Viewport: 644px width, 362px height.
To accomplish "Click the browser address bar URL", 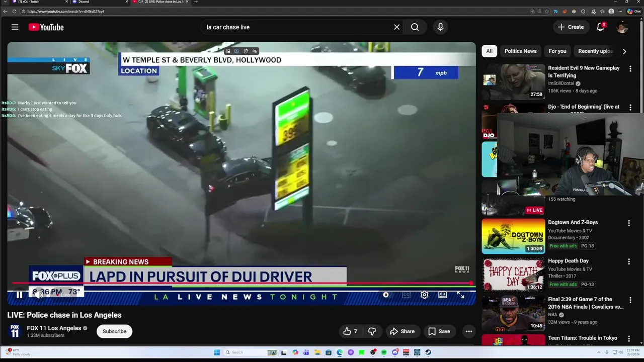I will tap(66, 11).
